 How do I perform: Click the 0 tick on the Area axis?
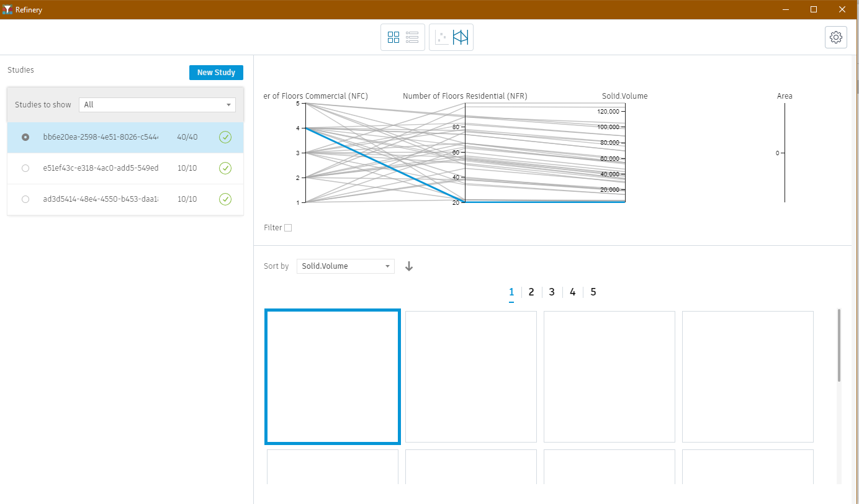click(777, 153)
